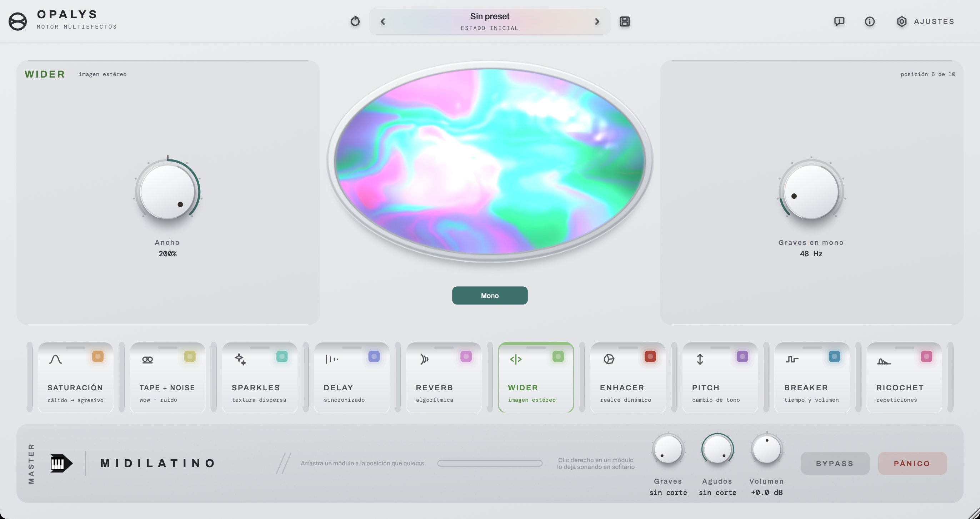This screenshot has width=980, height=519.
Task: Select the Saturación curve icon
Action: [56, 359]
